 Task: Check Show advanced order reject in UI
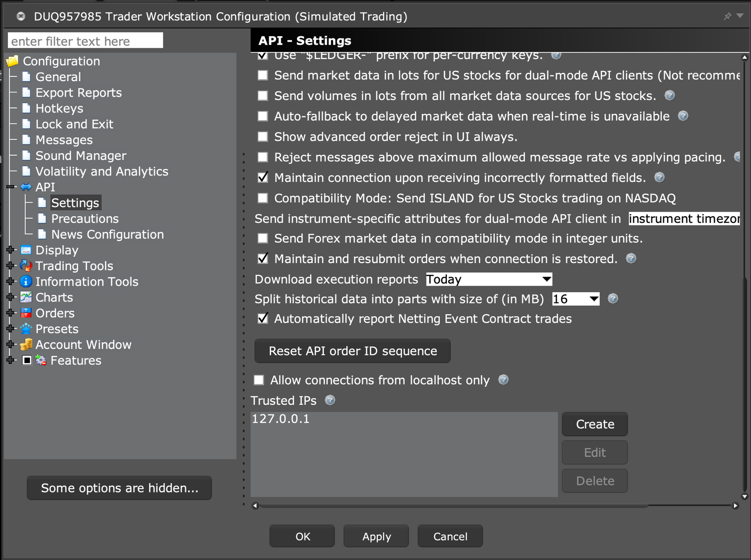click(263, 136)
